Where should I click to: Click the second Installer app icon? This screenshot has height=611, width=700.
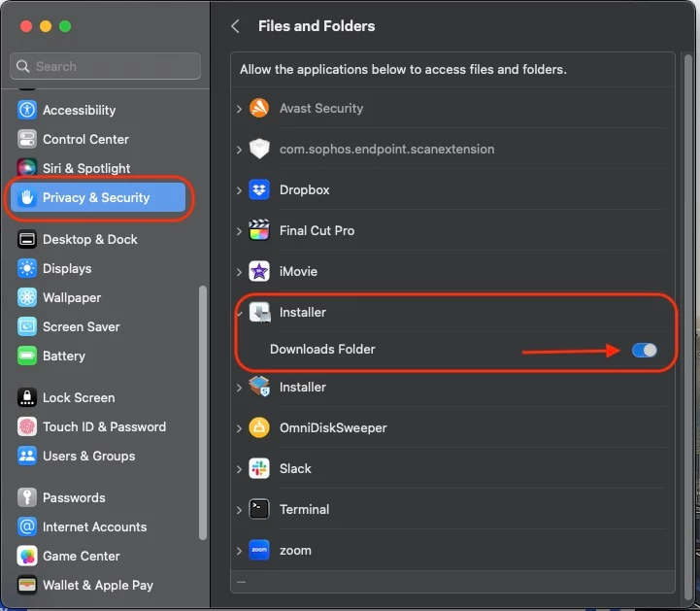click(x=259, y=387)
